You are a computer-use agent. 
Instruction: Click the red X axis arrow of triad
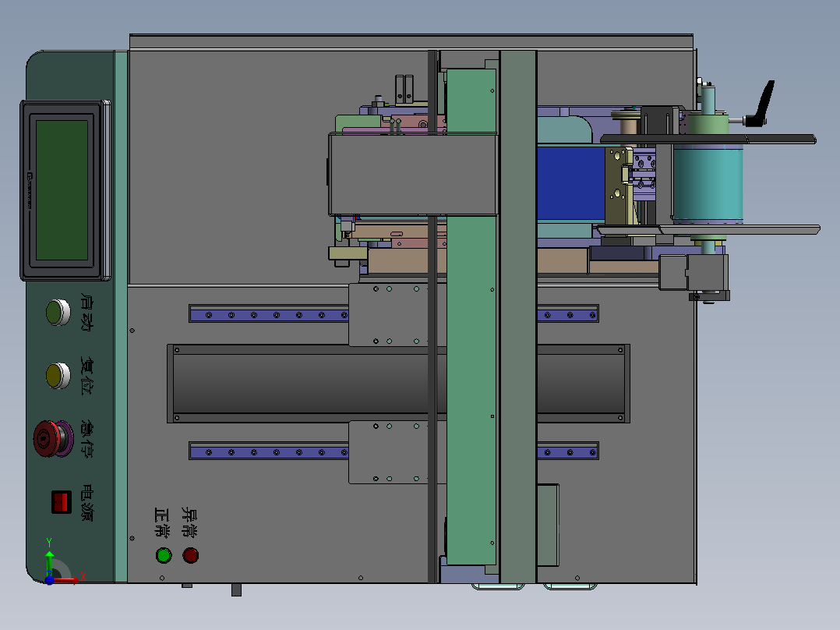click(x=68, y=579)
